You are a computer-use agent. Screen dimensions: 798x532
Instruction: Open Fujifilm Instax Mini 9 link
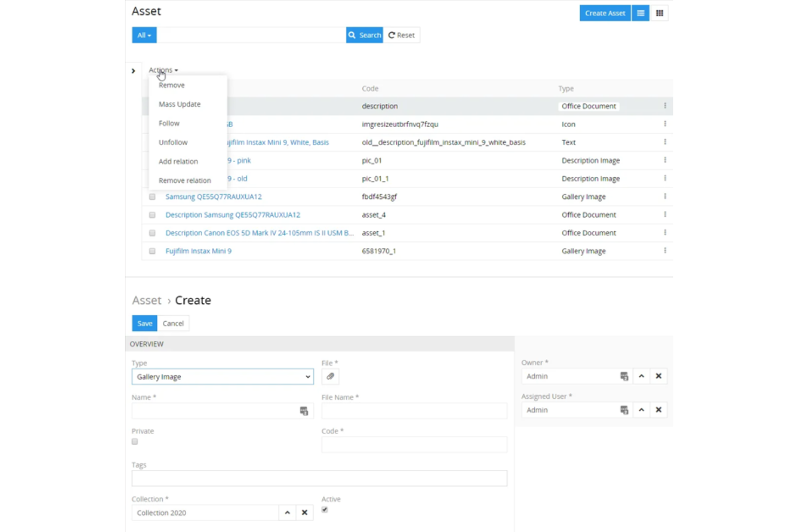click(198, 251)
